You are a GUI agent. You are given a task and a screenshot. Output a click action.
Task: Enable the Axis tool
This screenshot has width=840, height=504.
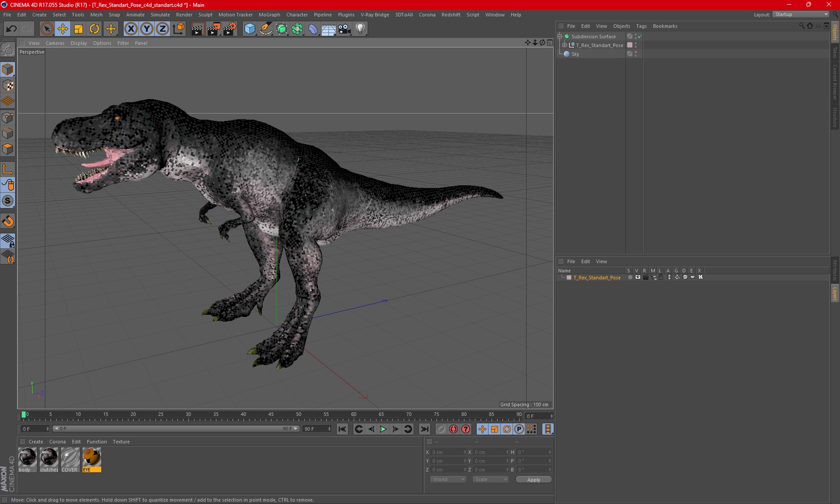click(x=8, y=169)
